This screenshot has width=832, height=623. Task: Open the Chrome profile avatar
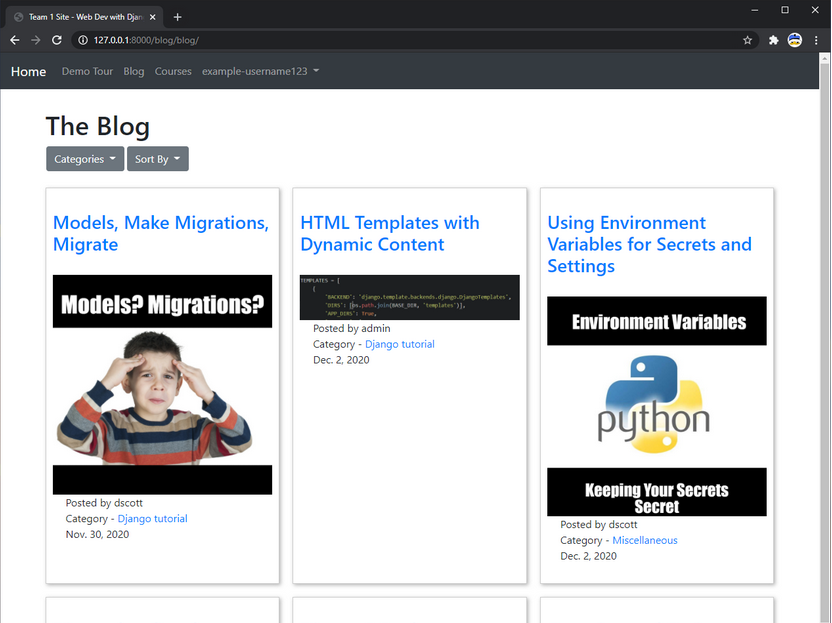[x=795, y=40]
